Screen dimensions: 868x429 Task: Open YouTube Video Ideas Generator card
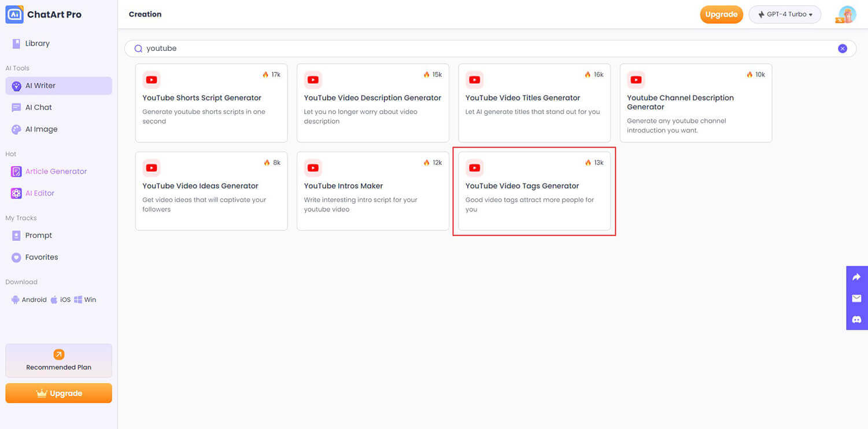(x=211, y=191)
